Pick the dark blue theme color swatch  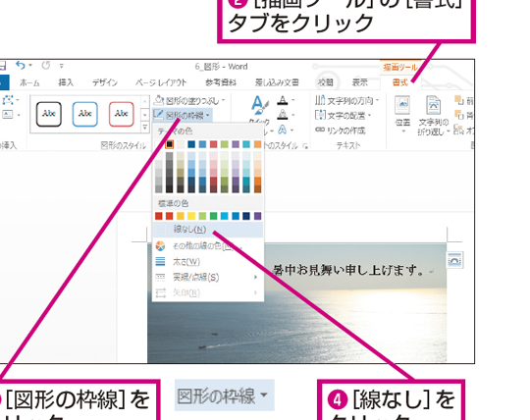[191, 144]
